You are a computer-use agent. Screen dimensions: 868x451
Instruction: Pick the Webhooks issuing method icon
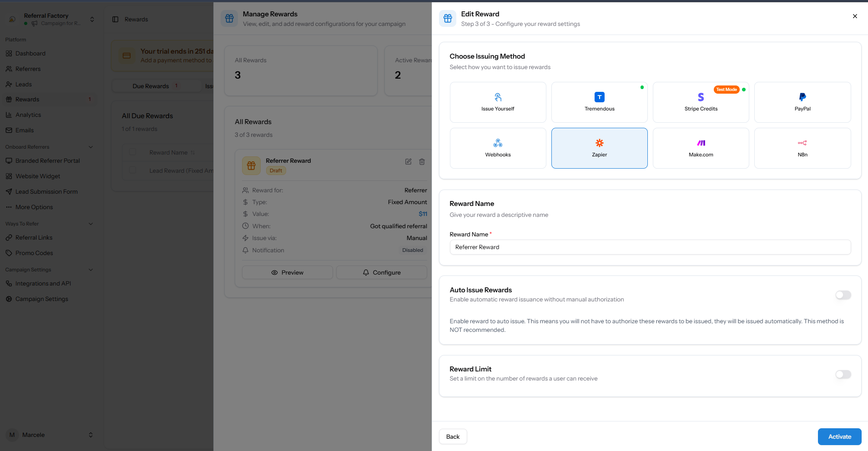click(x=498, y=143)
